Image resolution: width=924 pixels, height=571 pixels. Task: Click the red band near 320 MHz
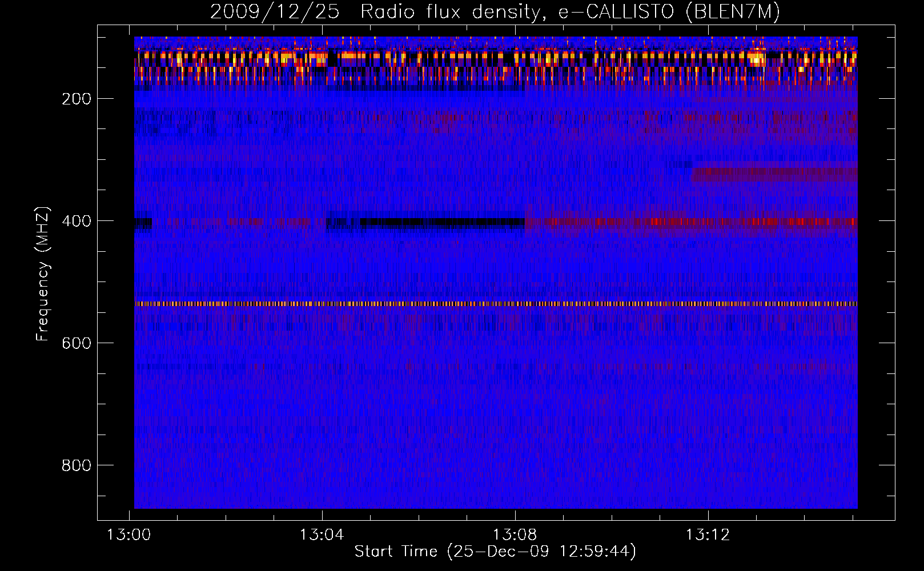pyautogui.click(x=774, y=174)
